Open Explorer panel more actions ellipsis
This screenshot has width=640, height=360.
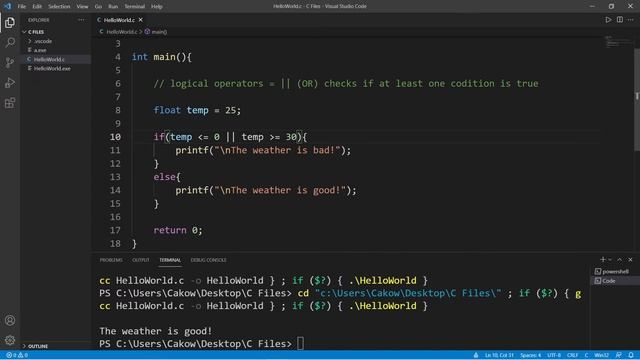(81, 20)
